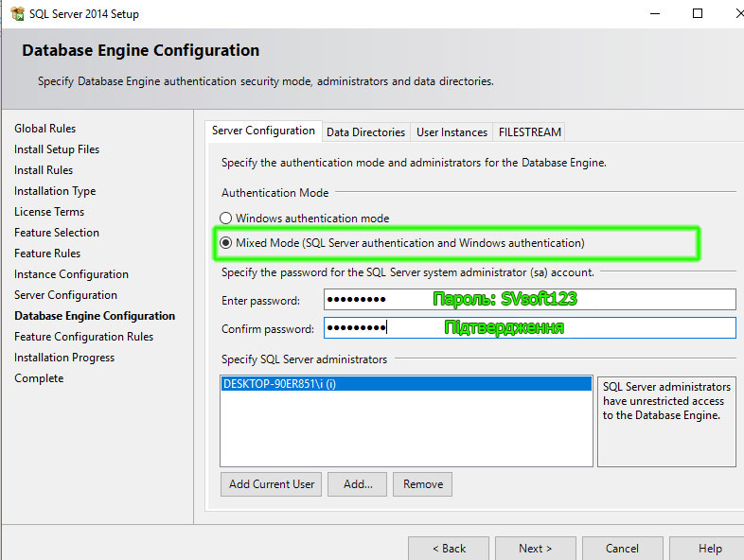Click Install Setup Files step
Image resolution: width=744 pixels, height=560 pixels.
57,149
